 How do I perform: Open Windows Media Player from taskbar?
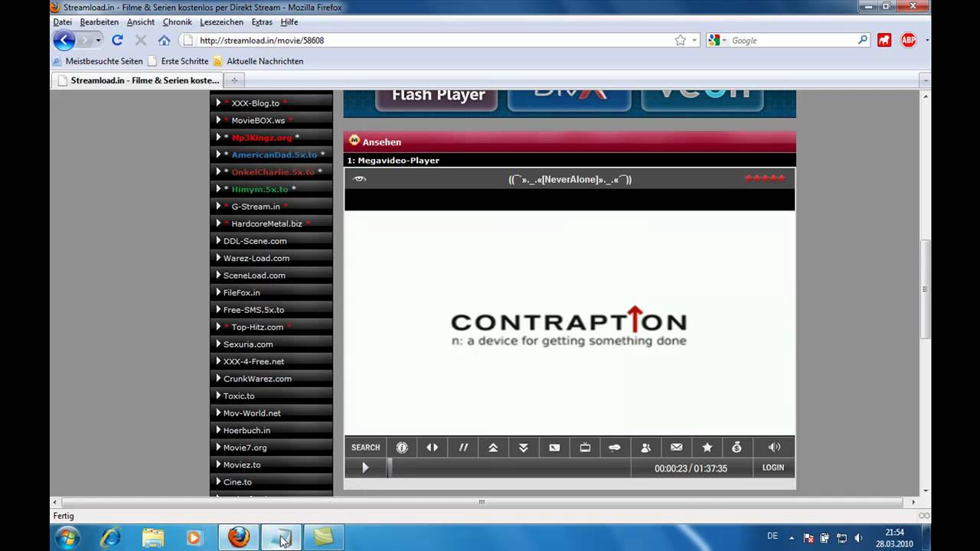click(194, 538)
